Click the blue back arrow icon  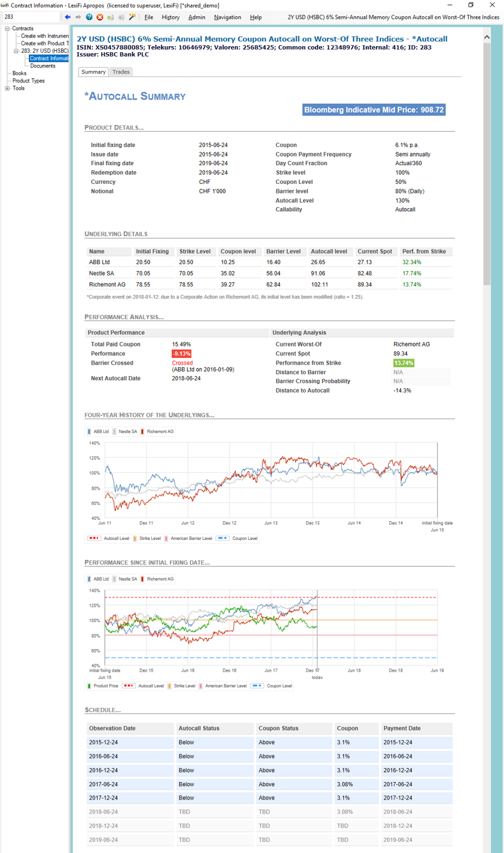[68, 17]
